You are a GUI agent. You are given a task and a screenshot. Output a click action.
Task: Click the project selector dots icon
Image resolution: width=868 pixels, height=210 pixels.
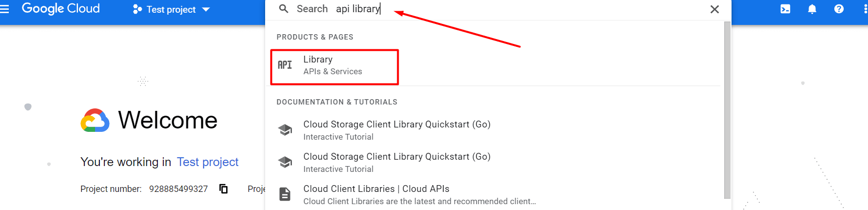(137, 9)
